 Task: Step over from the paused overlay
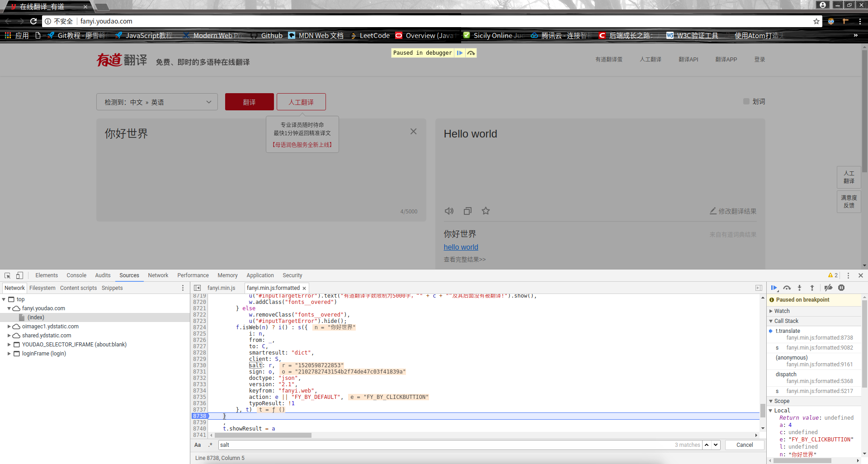(x=471, y=53)
